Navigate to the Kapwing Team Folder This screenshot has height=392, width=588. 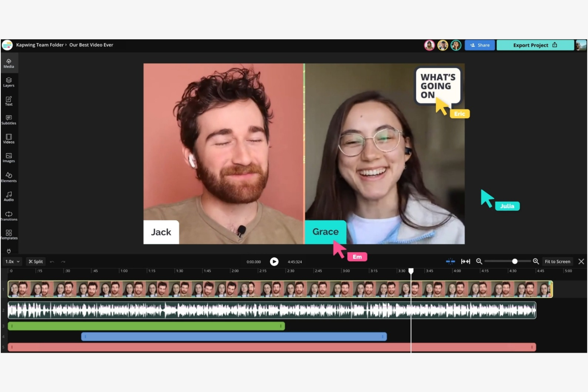coord(39,45)
